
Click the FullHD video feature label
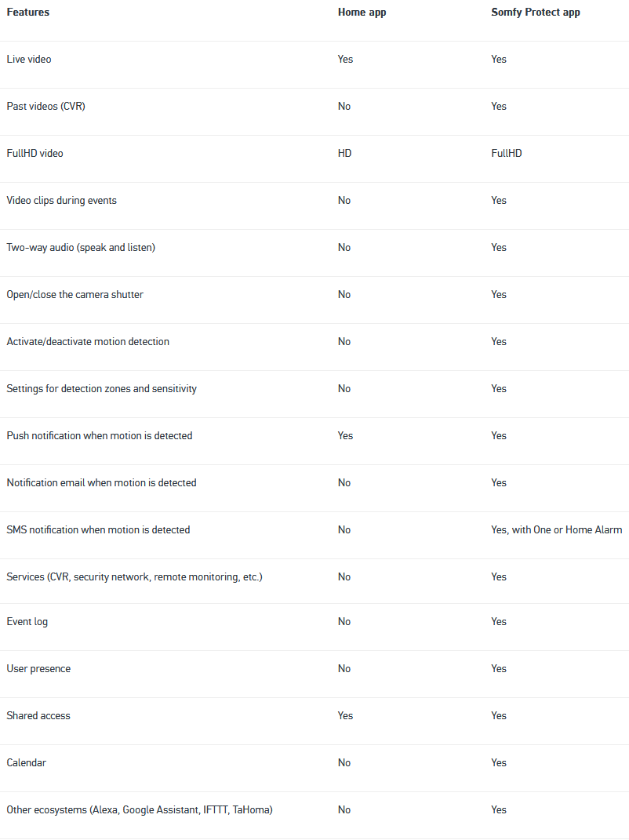pyautogui.click(x=35, y=154)
